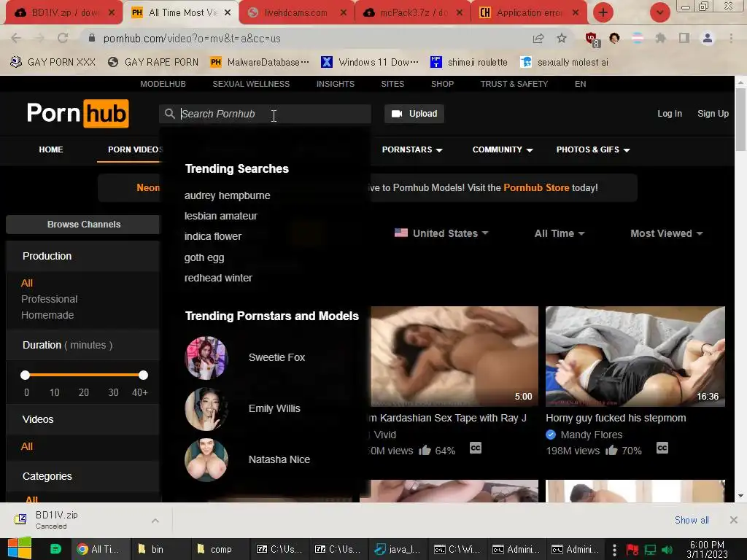Click the left duration slider handle
This screenshot has height=560, width=747.
coord(26,376)
